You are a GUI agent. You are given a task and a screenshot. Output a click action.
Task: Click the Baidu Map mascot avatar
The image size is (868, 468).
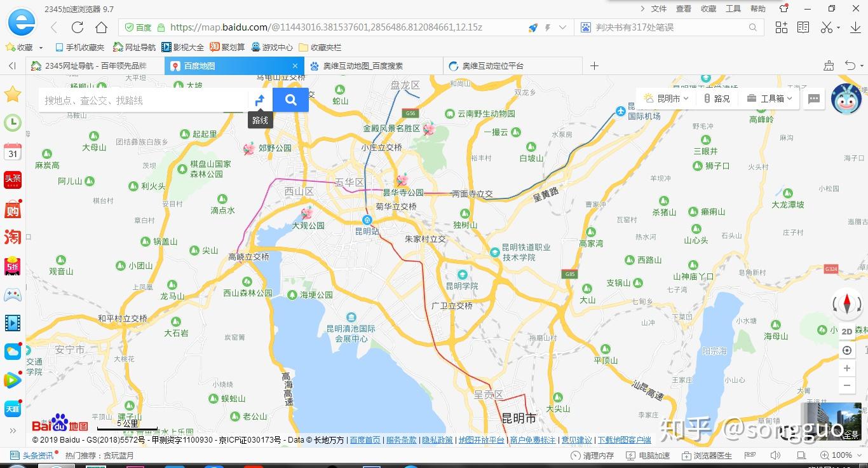pos(846,99)
